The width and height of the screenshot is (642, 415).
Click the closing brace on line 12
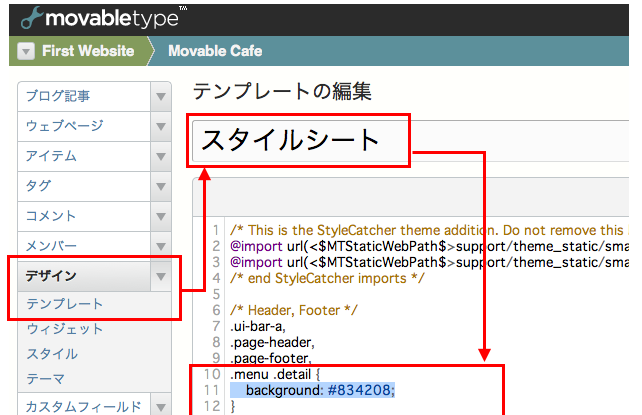tap(233, 406)
